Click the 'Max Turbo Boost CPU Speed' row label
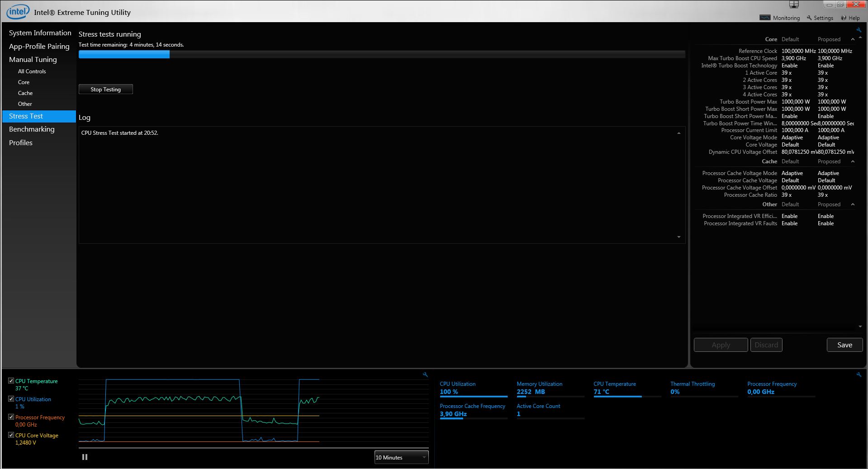 coord(742,58)
